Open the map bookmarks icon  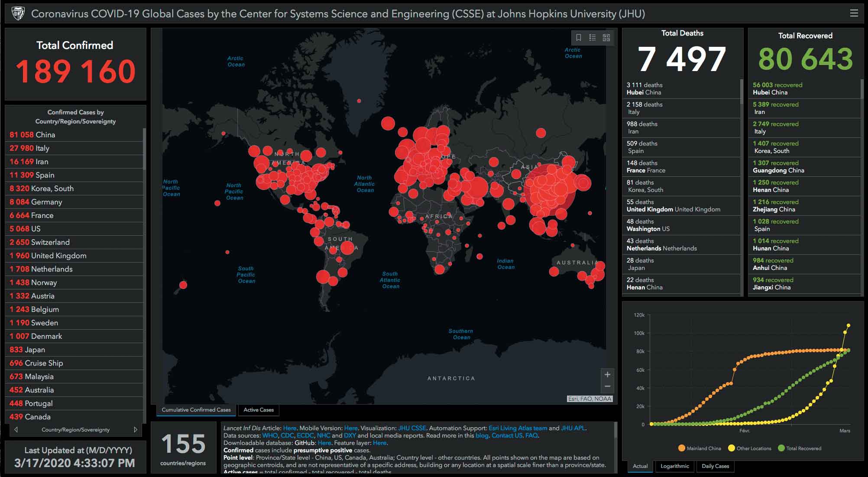point(578,38)
